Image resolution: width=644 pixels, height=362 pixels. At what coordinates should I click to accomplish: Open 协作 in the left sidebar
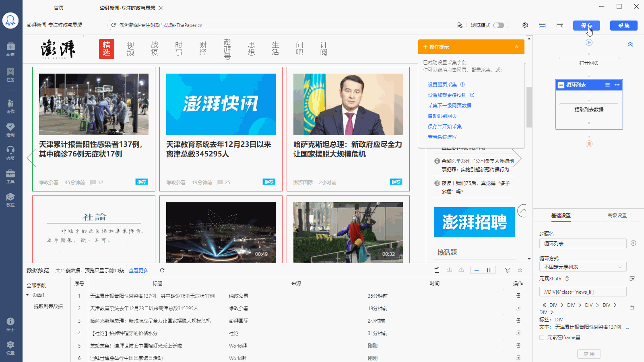(x=10, y=106)
